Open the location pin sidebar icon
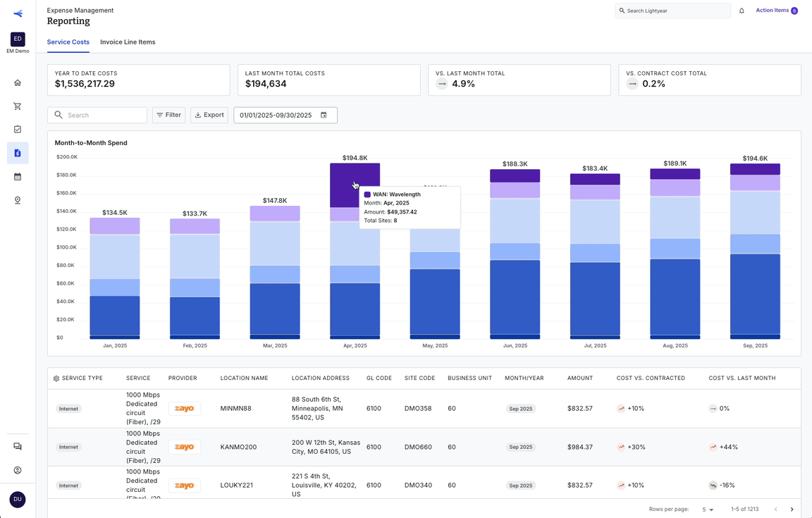 [x=18, y=200]
